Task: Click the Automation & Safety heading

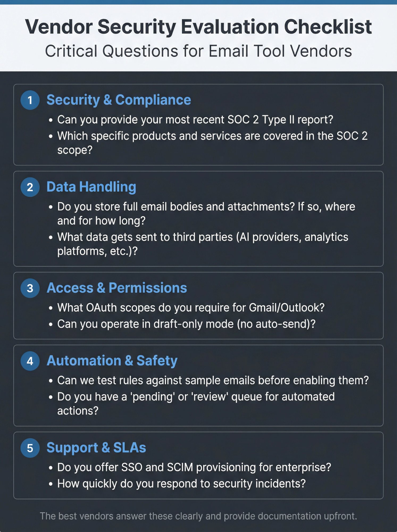Action: (112, 361)
